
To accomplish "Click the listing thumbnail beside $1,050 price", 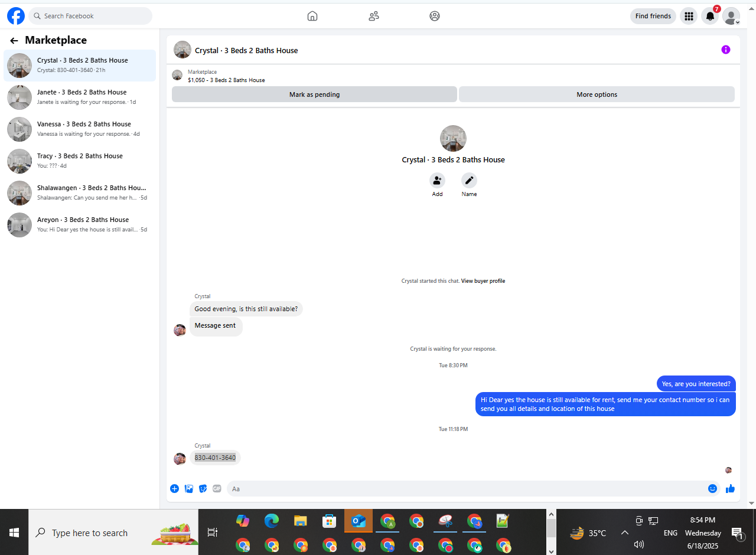I will click(177, 75).
